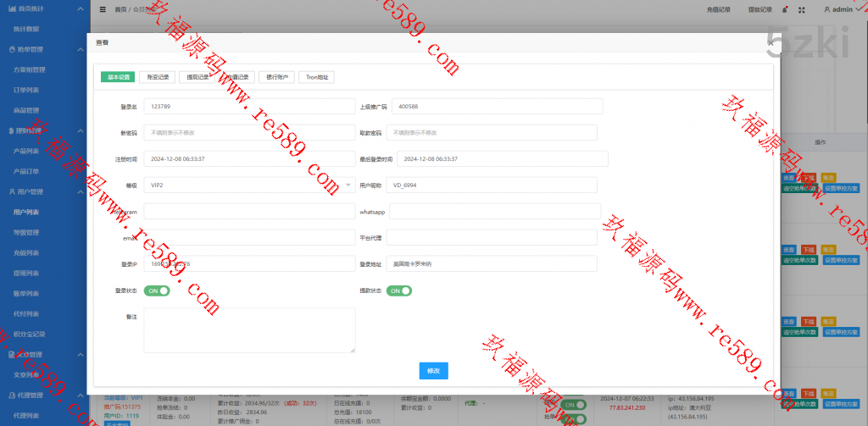Open 充值记录 link in top bar
The image size is (868, 426).
[717, 9]
